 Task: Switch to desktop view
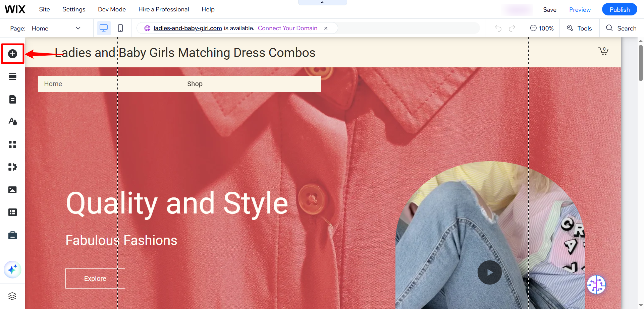click(104, 28)
